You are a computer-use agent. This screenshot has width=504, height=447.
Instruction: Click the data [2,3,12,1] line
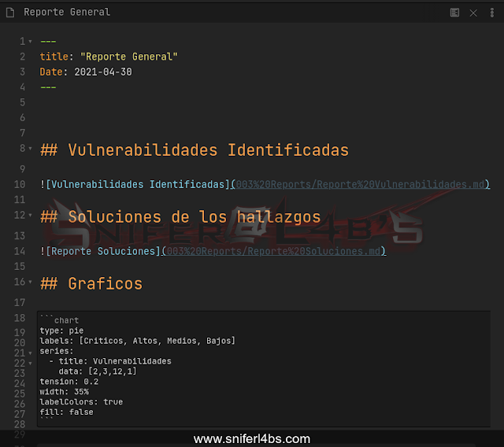tap(98, 371)
